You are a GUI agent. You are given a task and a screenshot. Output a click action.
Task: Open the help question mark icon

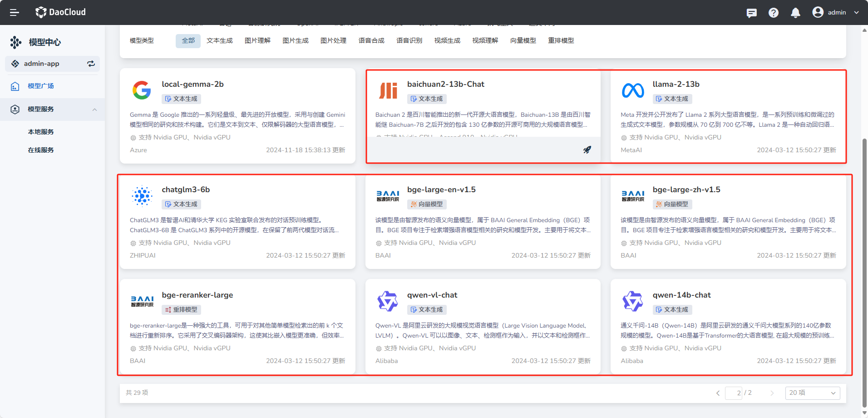tap(774, 13)
